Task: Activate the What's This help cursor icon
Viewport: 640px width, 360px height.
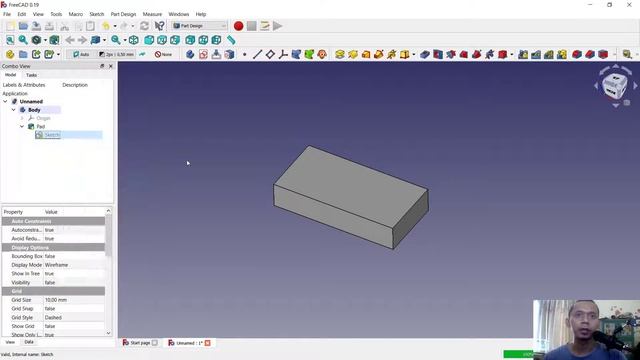Action: (x=159, y=26)
